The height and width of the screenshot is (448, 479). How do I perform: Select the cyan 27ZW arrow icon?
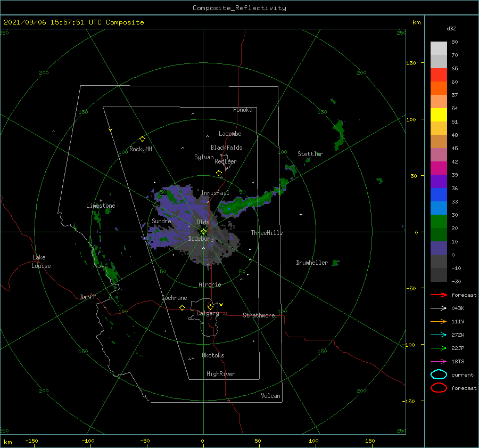coord(439,335)
